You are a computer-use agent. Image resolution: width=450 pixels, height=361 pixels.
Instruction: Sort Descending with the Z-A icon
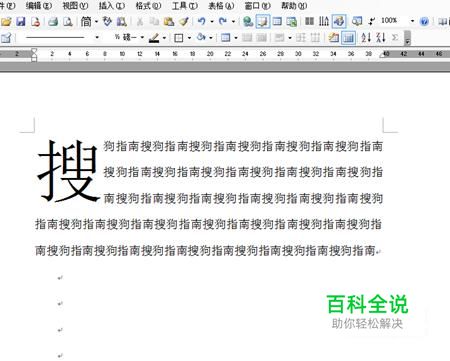coord(381,37)
